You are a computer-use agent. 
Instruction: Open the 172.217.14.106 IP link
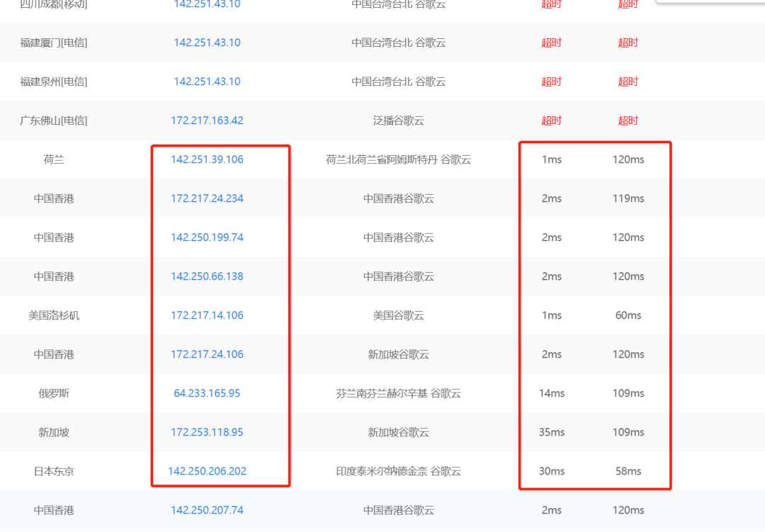(207, 316)
